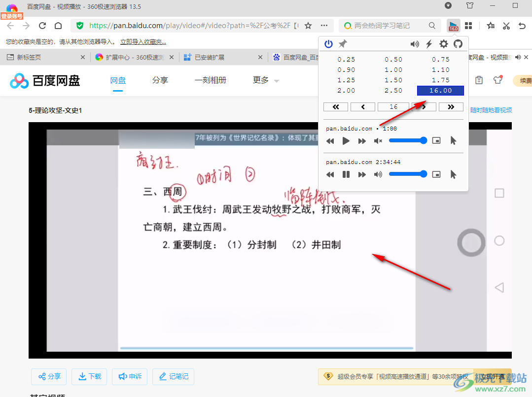This screenshot has width=532, height=397.
Task: Open browser favorites list icon
Action: (x=490, y=26)
